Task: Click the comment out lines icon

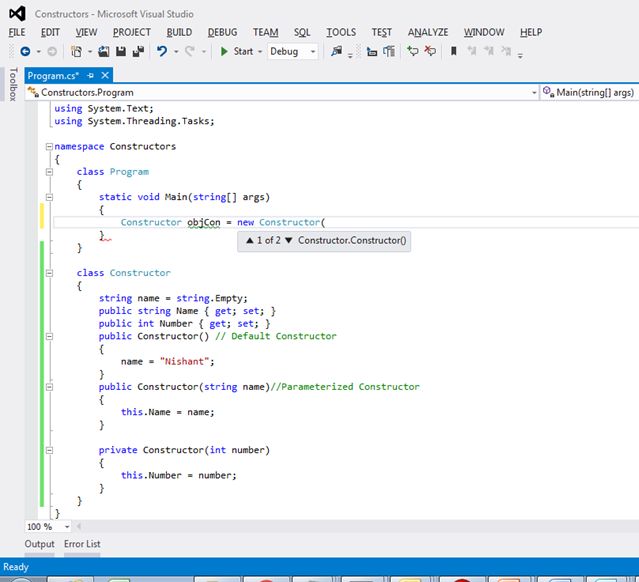Action: tap(412, 51)
